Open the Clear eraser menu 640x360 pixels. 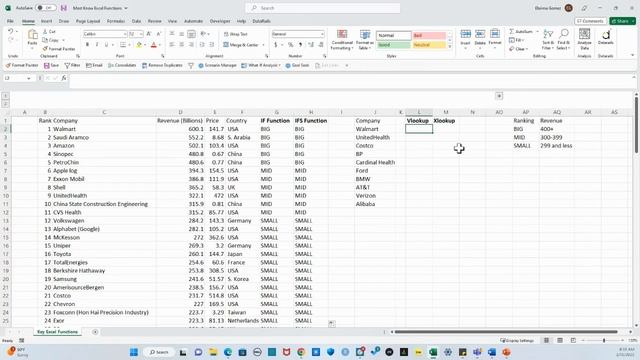[x=518, y=49]
